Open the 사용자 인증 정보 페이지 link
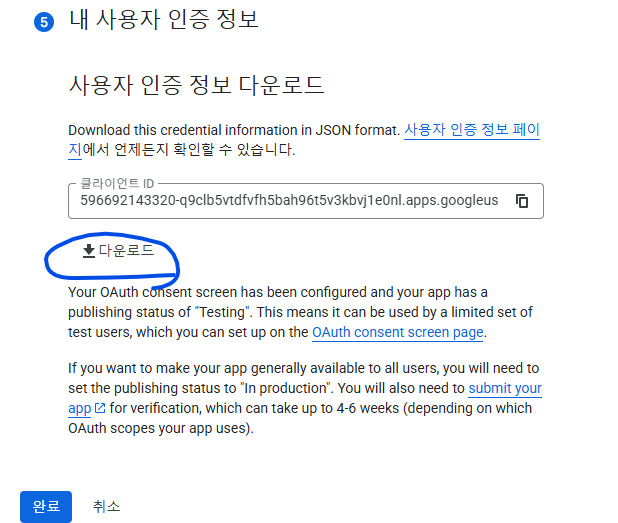Screen dimensions: 618x523 [472, 130]
